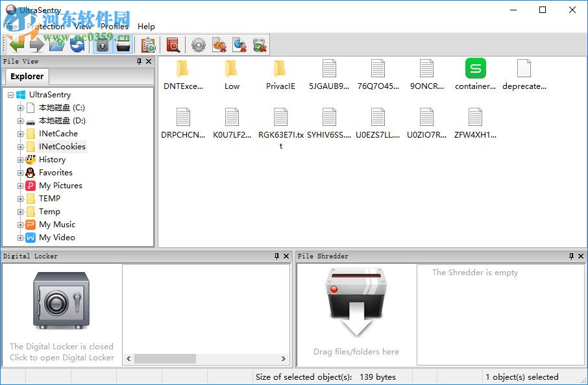Select the DNTExce... folder
The width and height of the screenshot is (588, 385).
click(183, 75)
